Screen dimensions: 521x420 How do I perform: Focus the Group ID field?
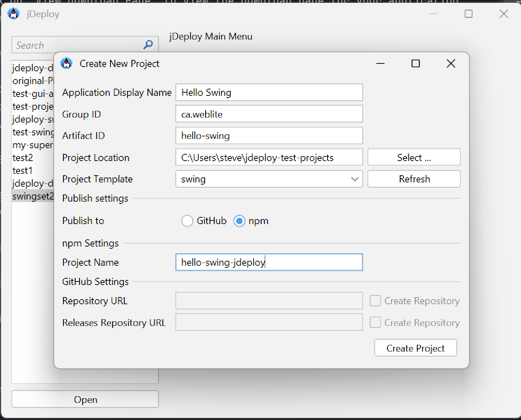269,114
